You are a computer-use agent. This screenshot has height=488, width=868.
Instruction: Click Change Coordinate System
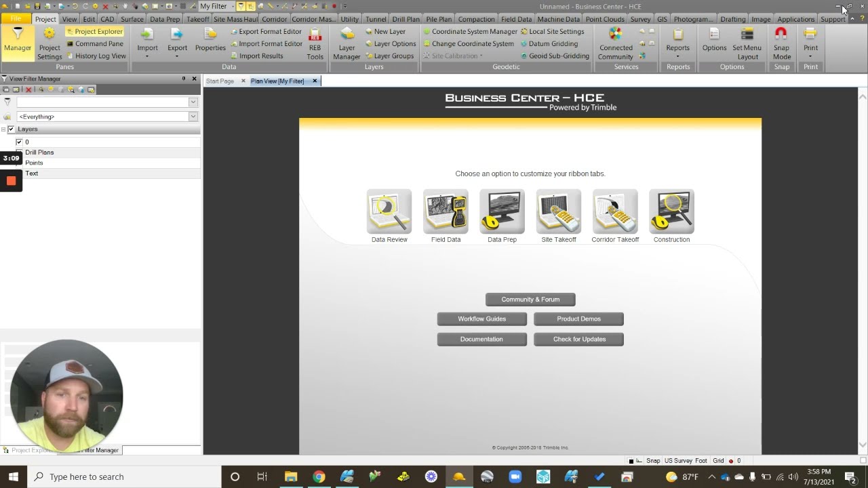coord(468,43)
